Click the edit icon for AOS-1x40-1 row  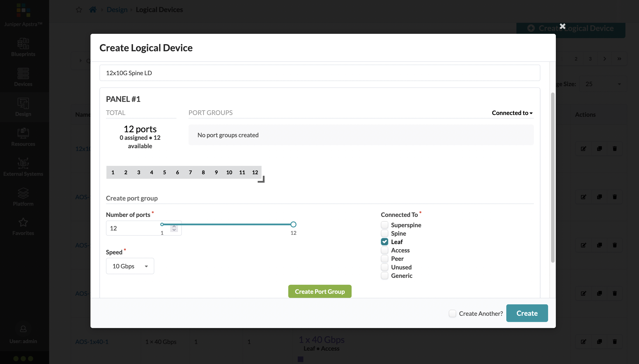point(583,342)
